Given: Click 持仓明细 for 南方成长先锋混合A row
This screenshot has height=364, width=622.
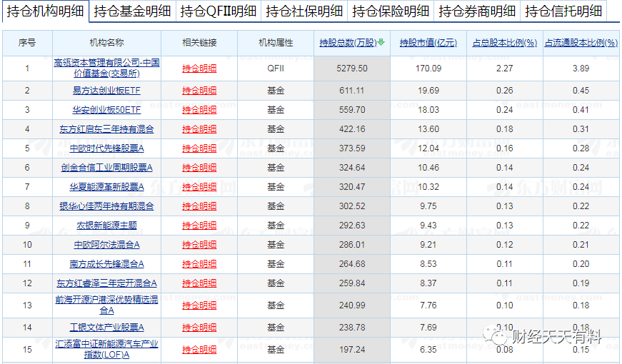Looking at the screenshot, I should click(199, 263).
